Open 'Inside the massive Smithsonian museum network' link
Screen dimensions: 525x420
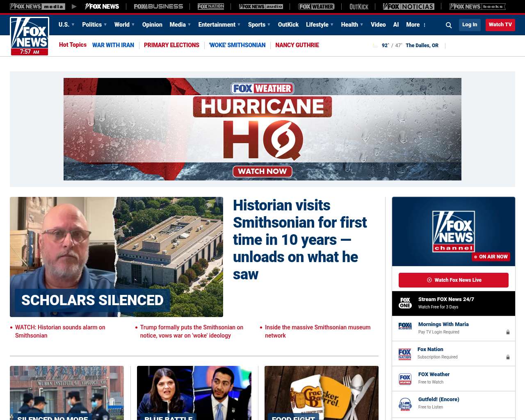click(x=317, y=331)
